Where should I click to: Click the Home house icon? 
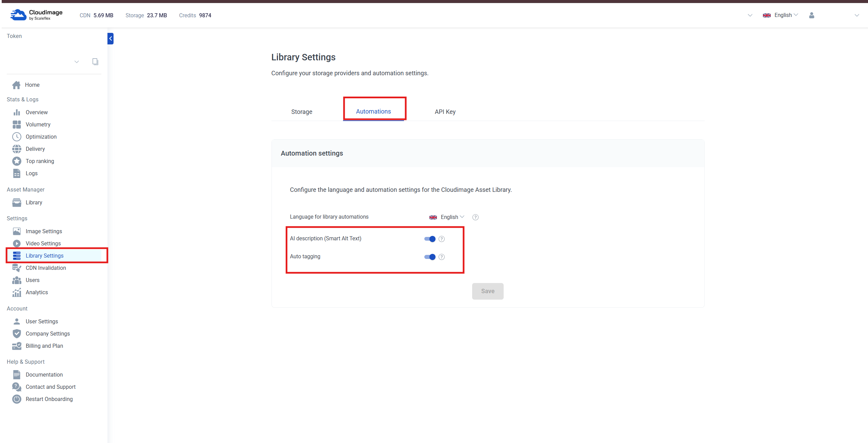pos(16,85)
